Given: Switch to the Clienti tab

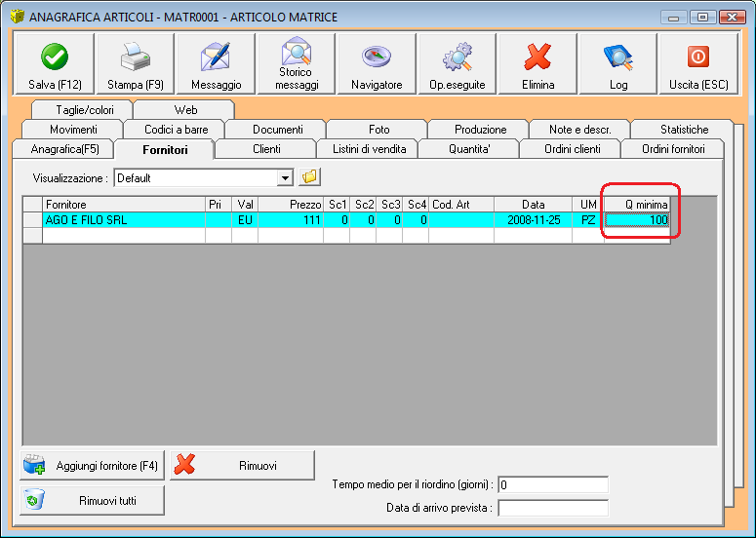Looking at the screenshot, I should (x=266, y=149).
